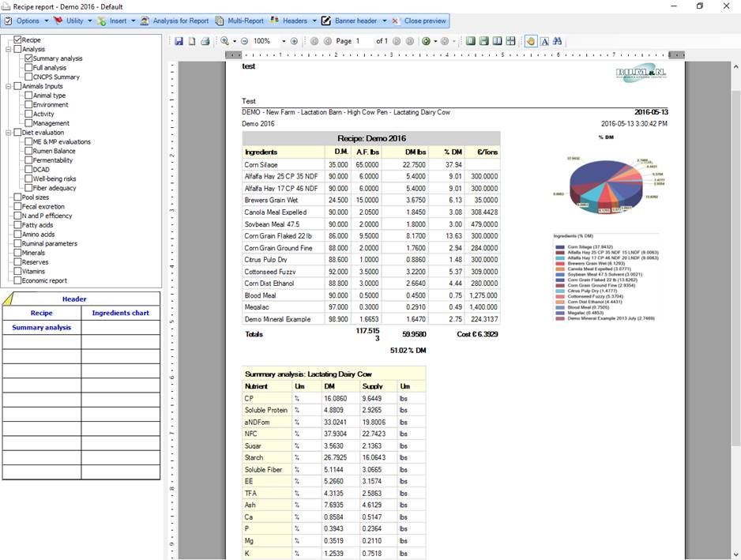Click the report's vertical scrollbar
Image resolution: width=741 pixels, height=560 pixels.
tap(735, 267)
